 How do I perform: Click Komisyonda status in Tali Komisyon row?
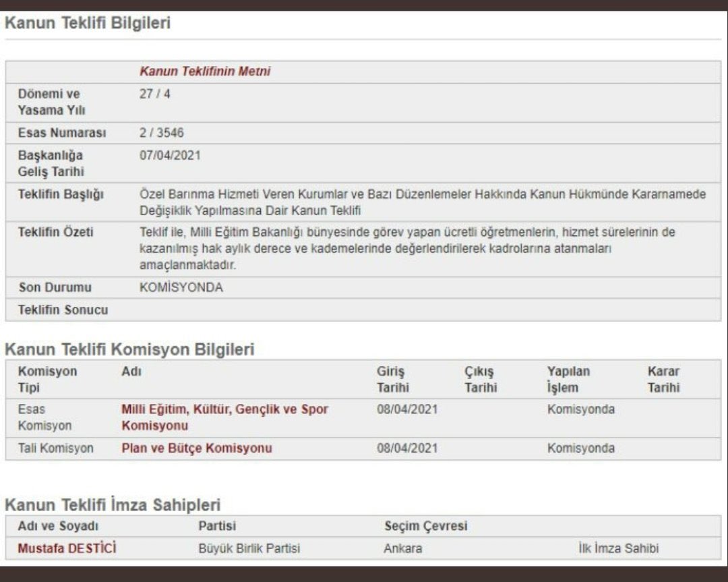(x=581, y=448)
